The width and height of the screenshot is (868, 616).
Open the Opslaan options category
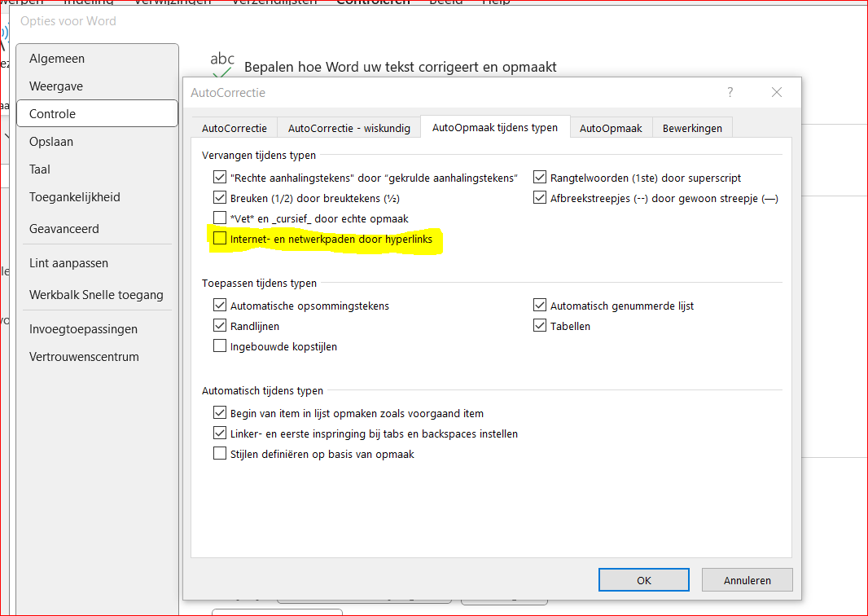(98, 142)
